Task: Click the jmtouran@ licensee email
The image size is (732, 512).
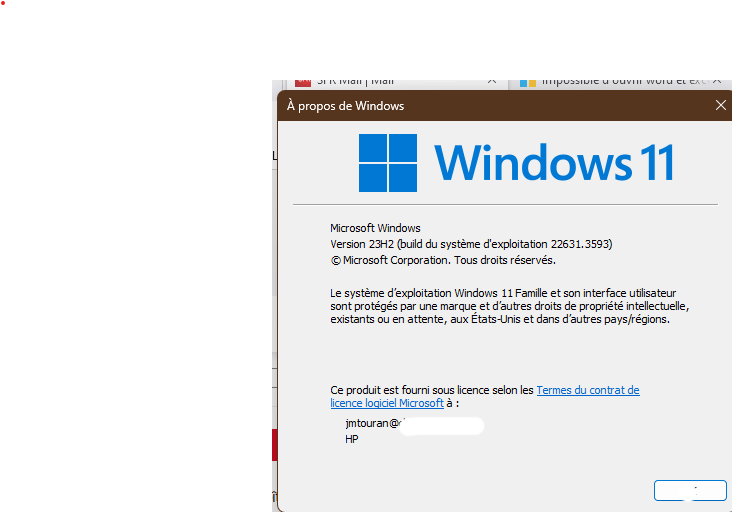Action: click(374, 423)
